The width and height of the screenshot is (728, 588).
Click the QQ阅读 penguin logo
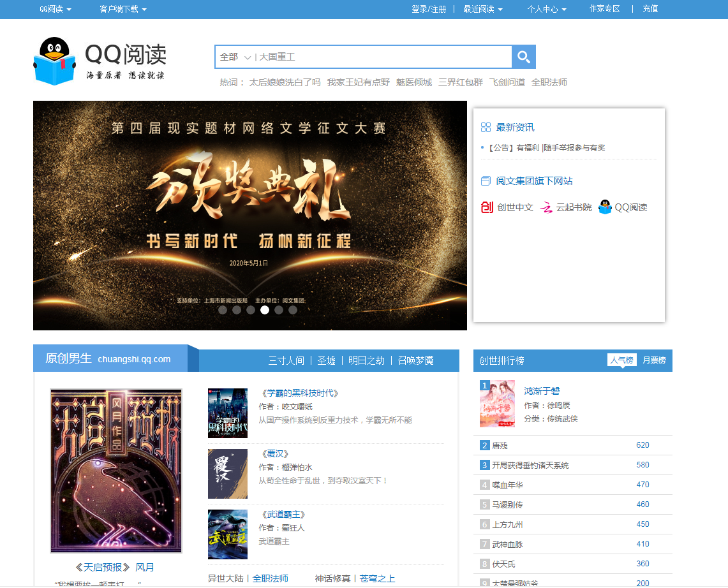pos(54,61)
